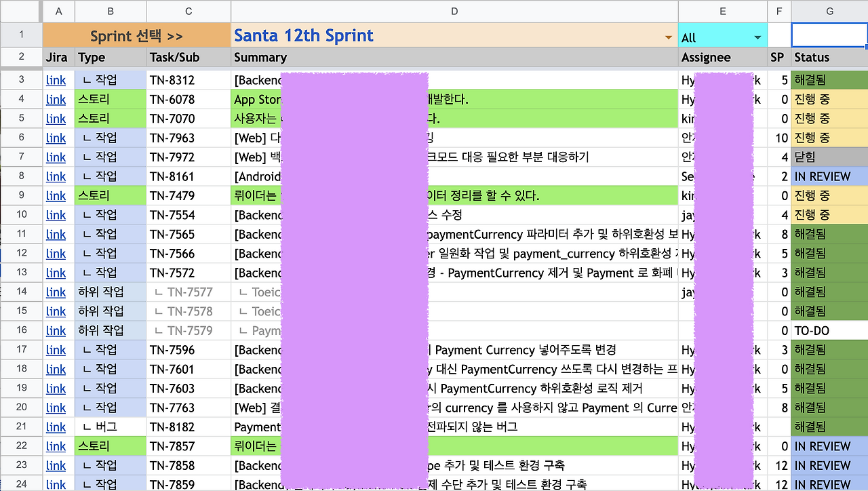
Task: Click the Jira header cell
Action: pos(59,58)
